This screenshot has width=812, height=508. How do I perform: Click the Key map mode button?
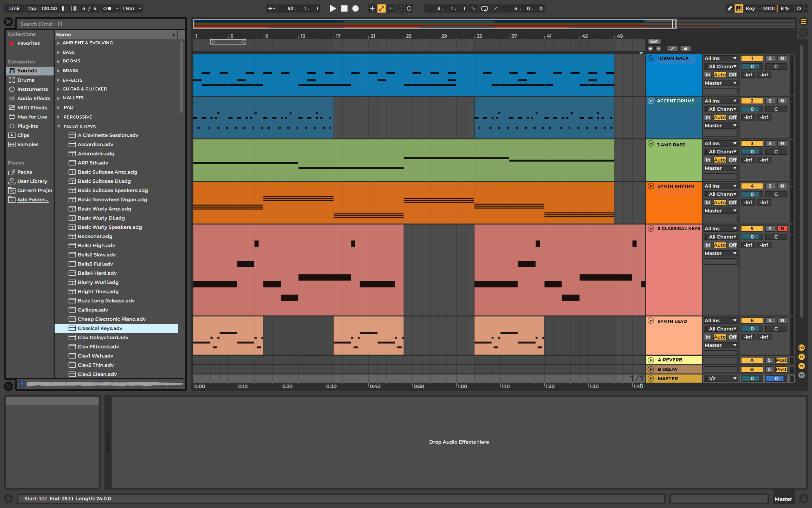coord(750,8)
